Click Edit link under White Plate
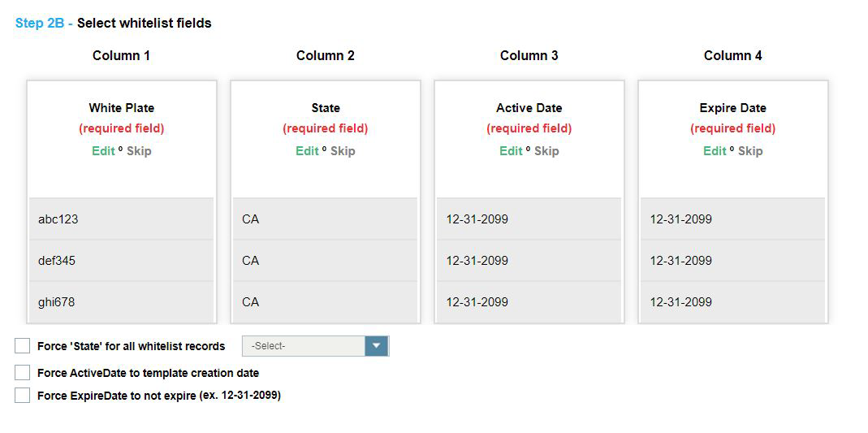This screenshot has height=433, width=868. pyautogui.click(x=103, y=151)
